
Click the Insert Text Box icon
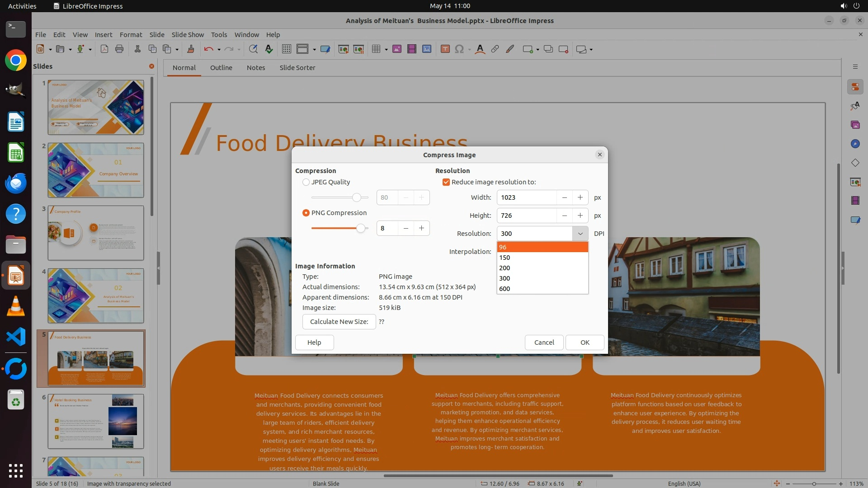[x=445, y=49]
